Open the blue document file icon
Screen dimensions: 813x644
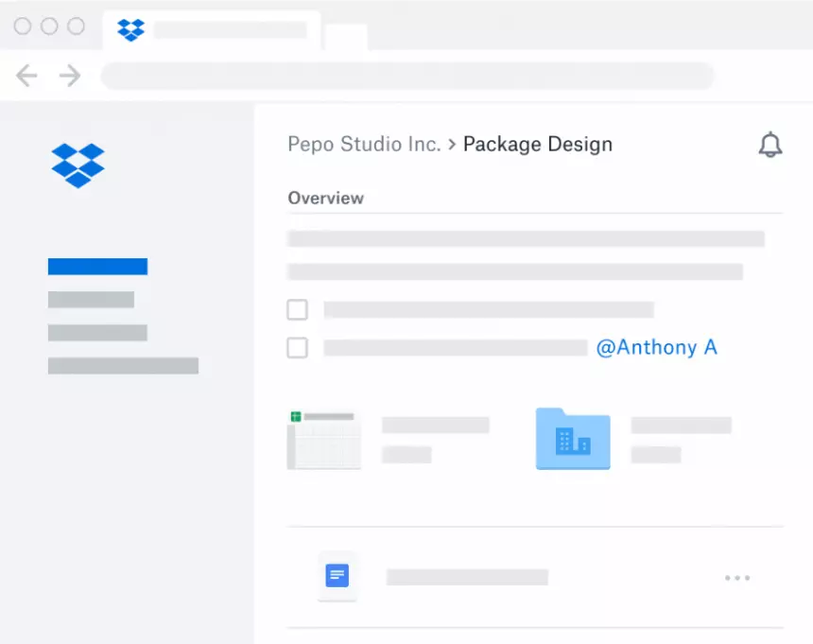[337, 576]
